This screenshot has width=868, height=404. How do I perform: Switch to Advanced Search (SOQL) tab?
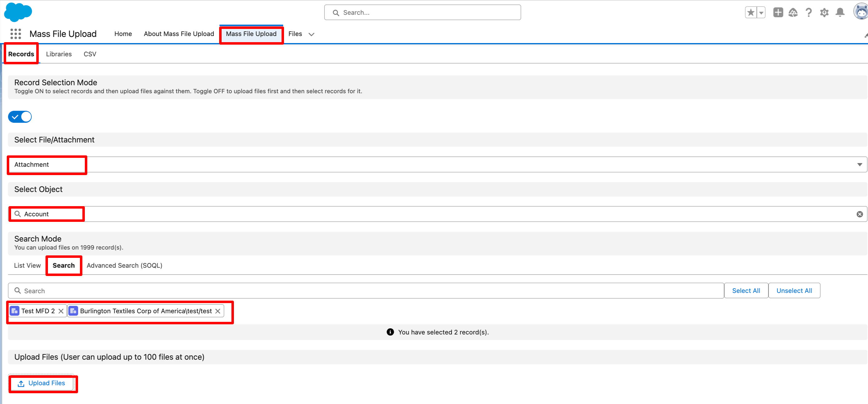[124, 266]
